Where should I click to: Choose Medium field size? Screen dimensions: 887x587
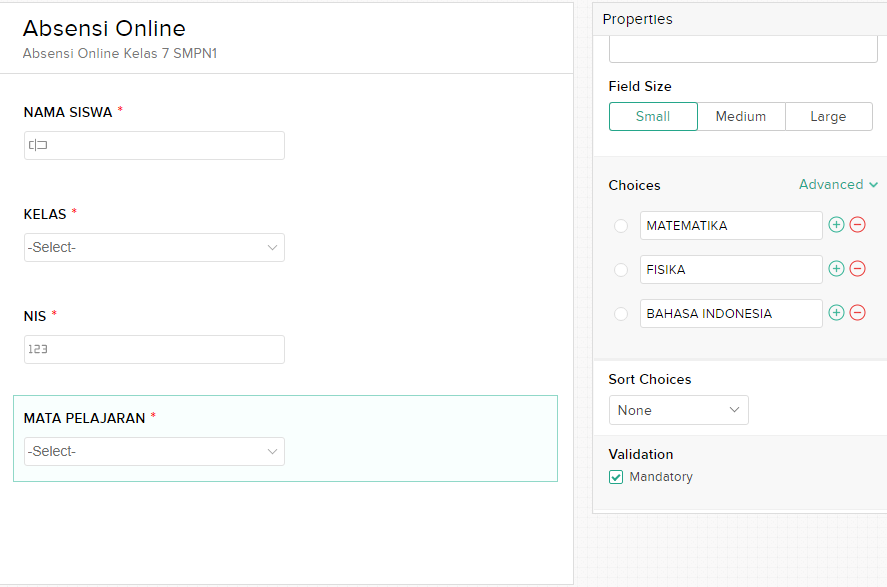point(741,116)
